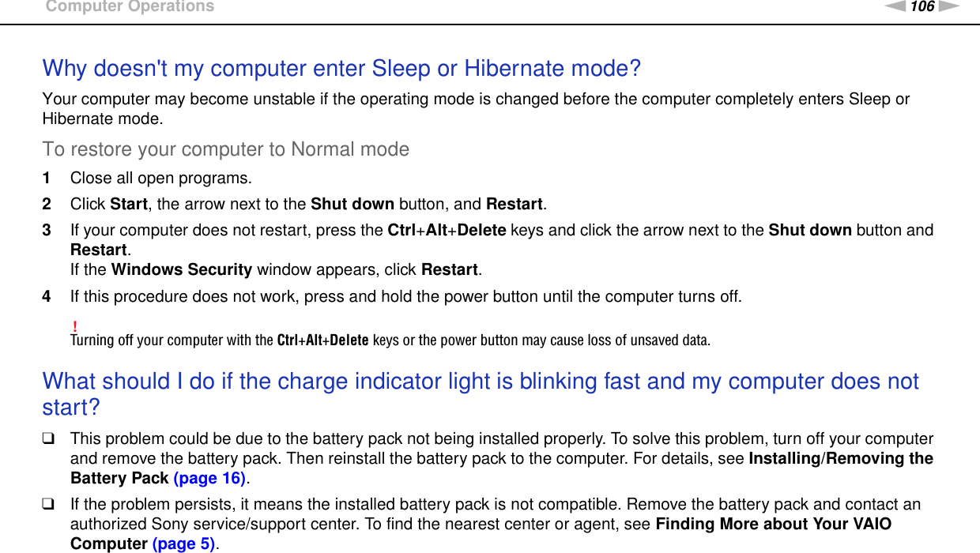The width and height of the screenshot is (980, 553).
Task: Follow the "(page 5)" link
Action: [185, 544]
